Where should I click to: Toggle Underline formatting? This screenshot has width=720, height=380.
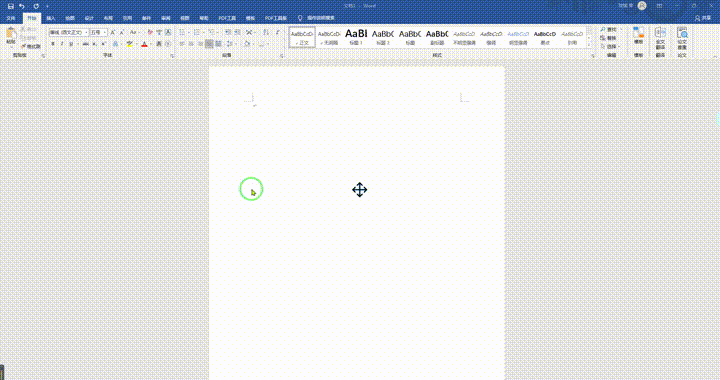pos(71,44)
